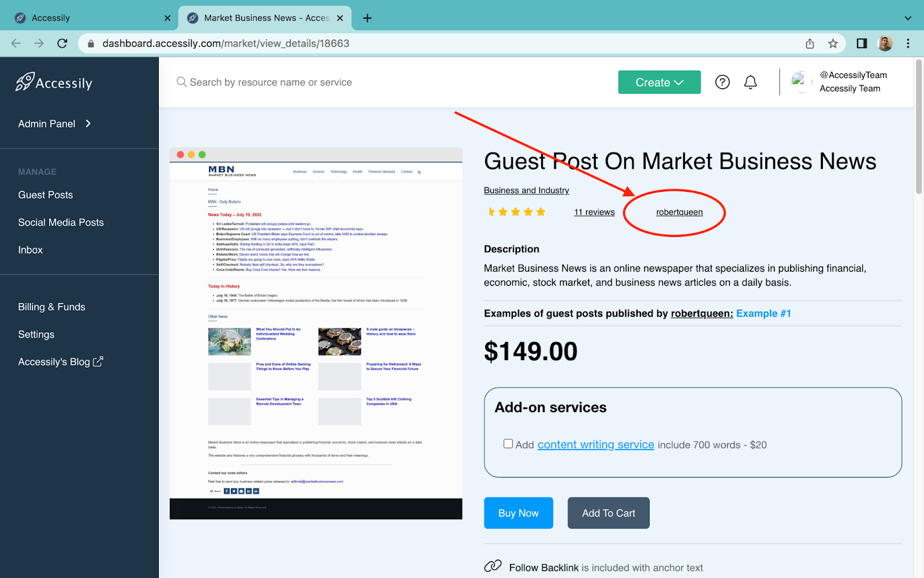
Task: Click the Follow Backlink chain icon
Action: pyautogui.click(x=493, y=566)
